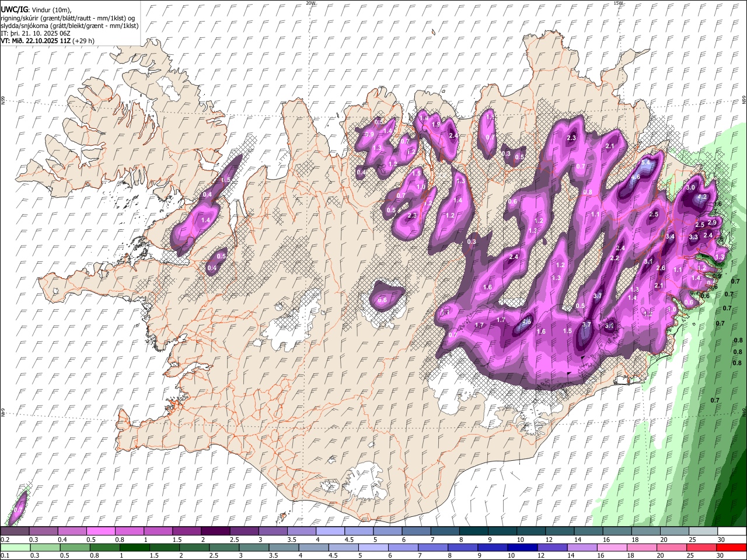Click the '(+29 h)' forecast offset text
Image resolution: width=747 pixels, height=560 pixels.
(x=84, y=41)
